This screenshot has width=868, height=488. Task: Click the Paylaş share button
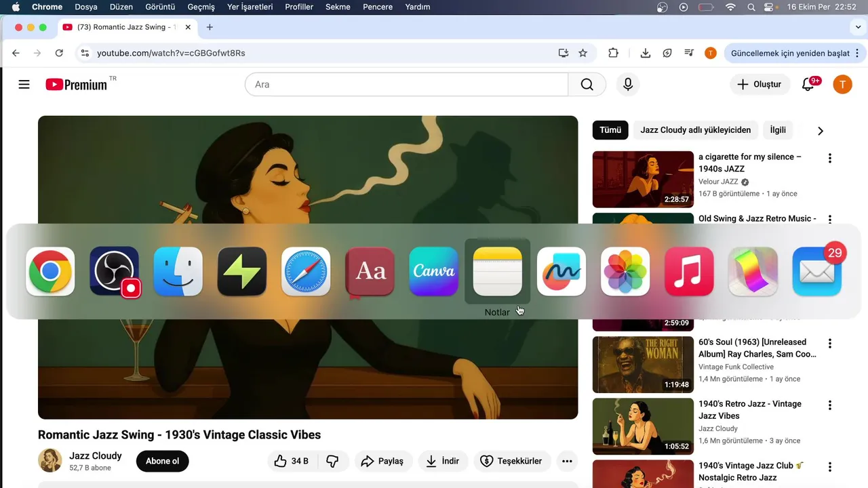[x=383, y=462]
